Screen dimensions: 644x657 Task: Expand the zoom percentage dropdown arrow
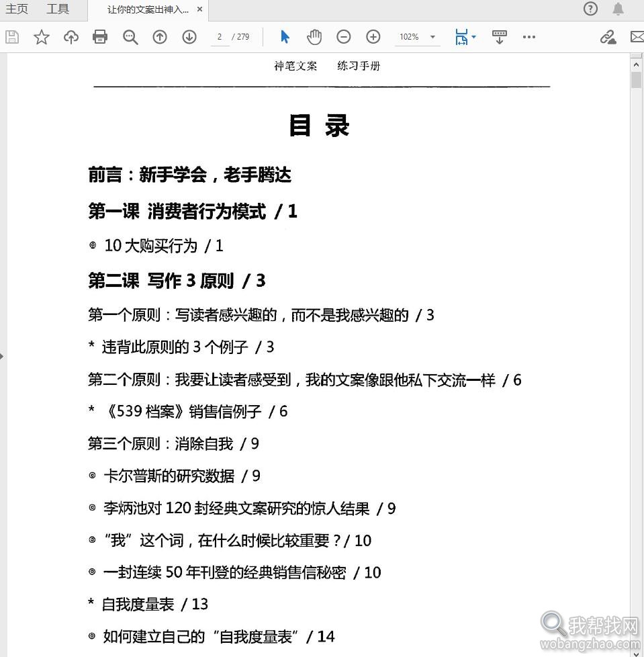432,37
